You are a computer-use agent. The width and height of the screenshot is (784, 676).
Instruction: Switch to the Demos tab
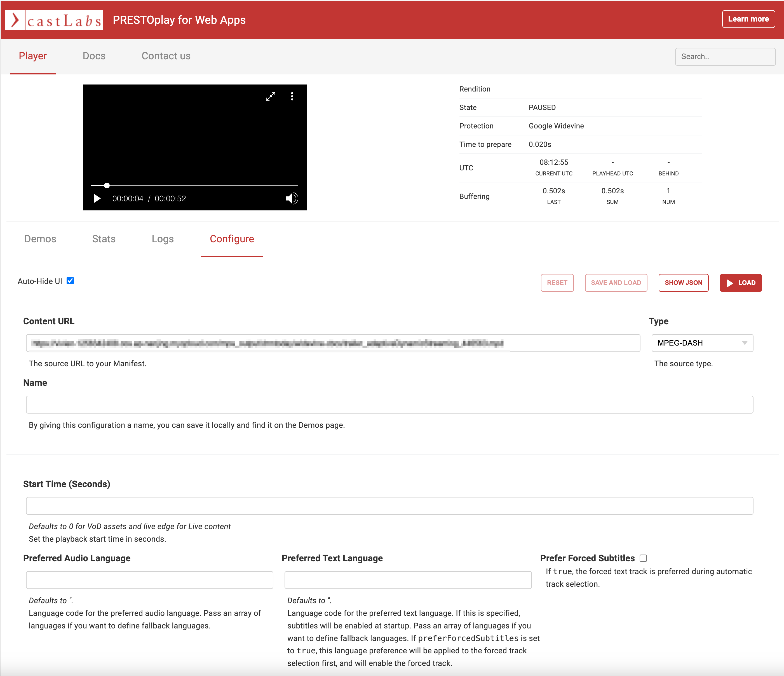[x=40, y=239]
